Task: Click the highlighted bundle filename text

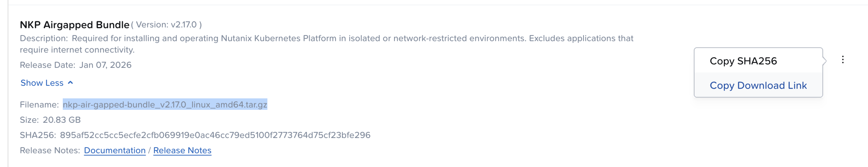Action: click(165, 104)
